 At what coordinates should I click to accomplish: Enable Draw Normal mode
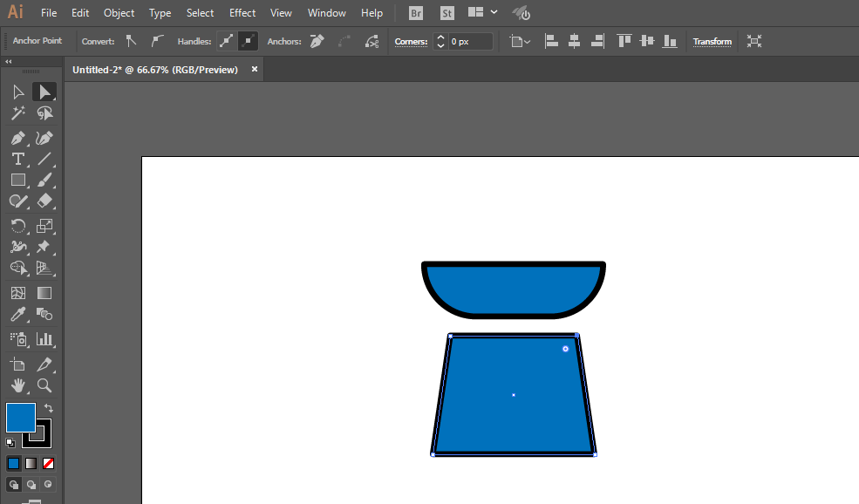click(x=14, y=484)
